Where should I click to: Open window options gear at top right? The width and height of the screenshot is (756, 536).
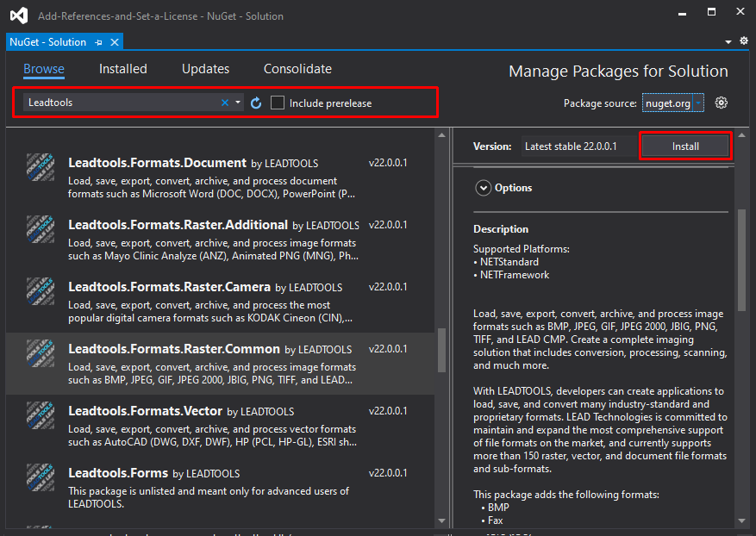pyautogui.click(x=744, y=41)
